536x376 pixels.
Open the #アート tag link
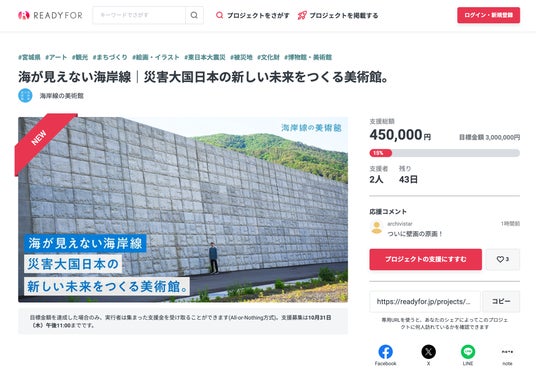tap(56, 57)
